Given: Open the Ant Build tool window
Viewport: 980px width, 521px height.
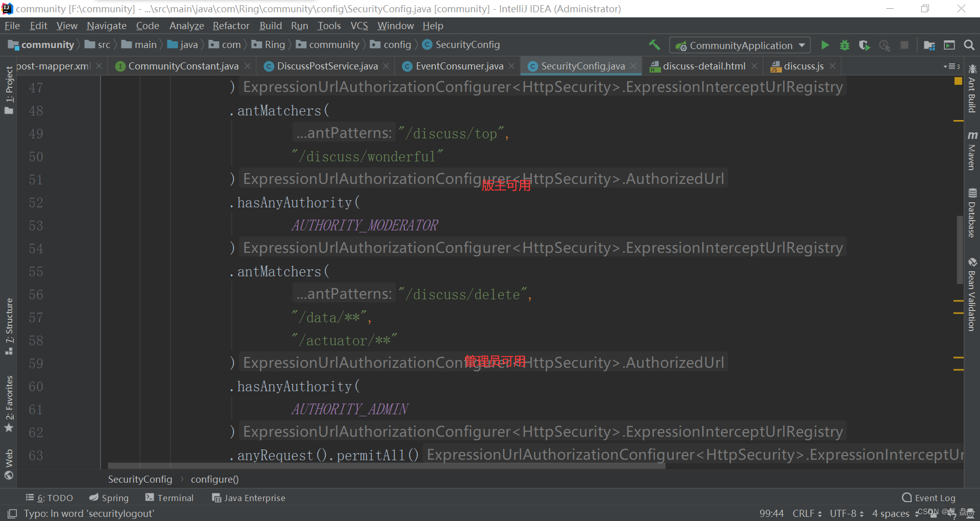Looking at the screenshot, I should pos(972,88).
